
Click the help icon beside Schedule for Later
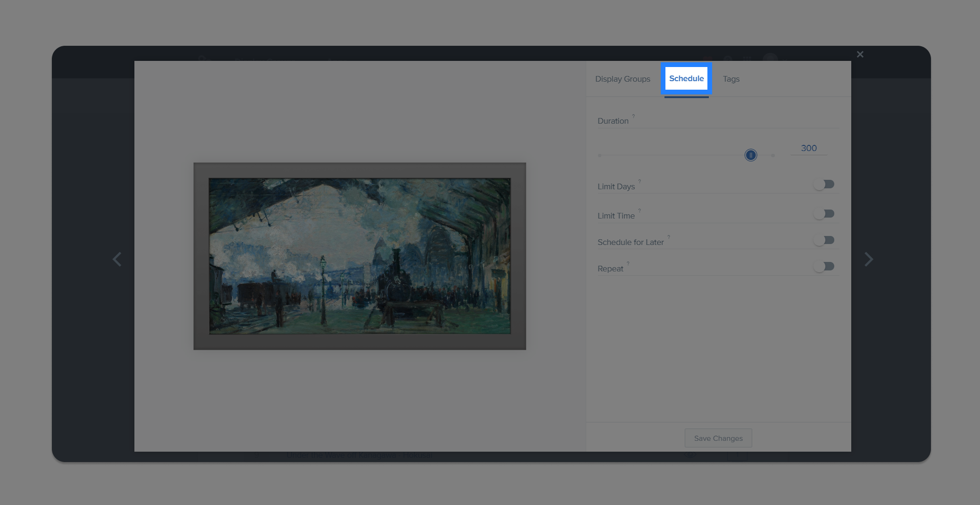pyautogui.click(x=669, y=237)
